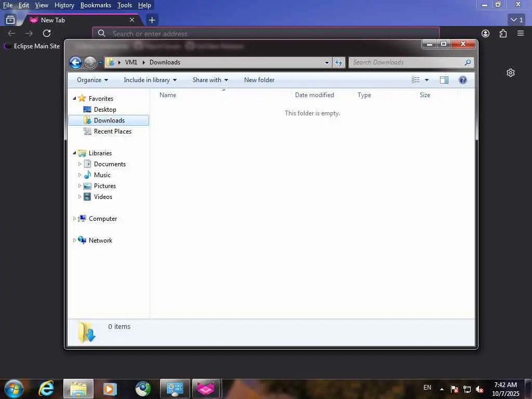The image size is (532, 399).
Task: Click the browser reload button
Action: click(47, 33)
